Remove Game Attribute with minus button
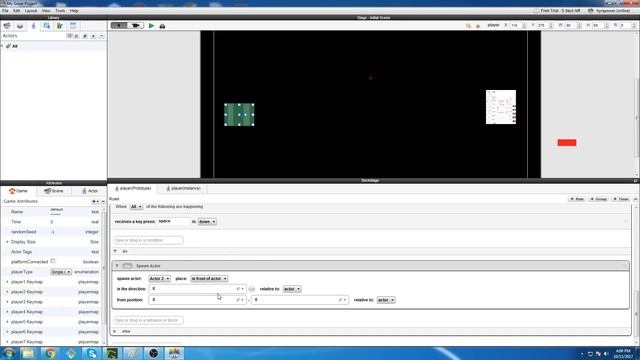The height and width of the screenshot is (360, 640). pyautogui.click(x=103, y=201)
